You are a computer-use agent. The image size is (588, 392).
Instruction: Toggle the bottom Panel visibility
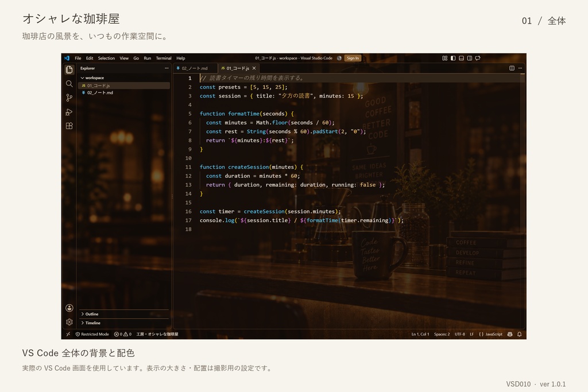click(x=461, y=58)
